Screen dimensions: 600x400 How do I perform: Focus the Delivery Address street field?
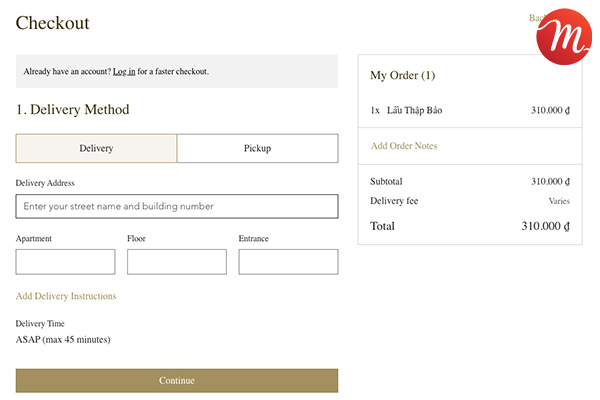[177, 206]
